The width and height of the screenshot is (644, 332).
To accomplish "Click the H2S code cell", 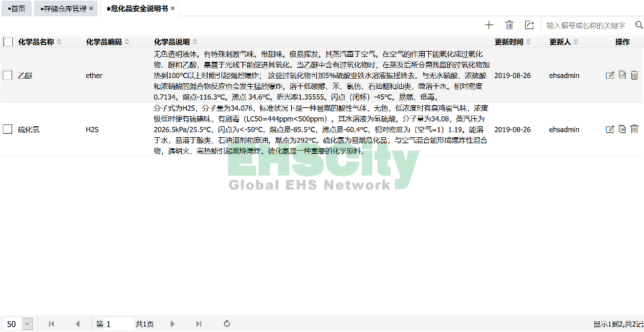I will point(92,130).
